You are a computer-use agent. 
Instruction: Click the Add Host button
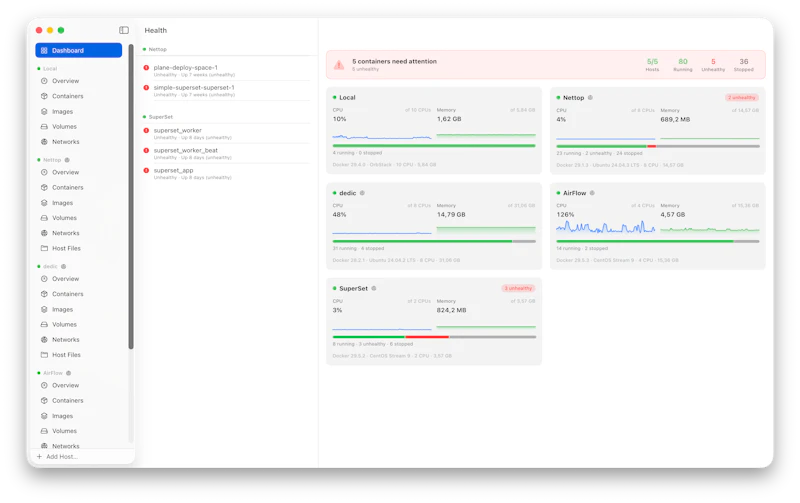tap(57, 457)
